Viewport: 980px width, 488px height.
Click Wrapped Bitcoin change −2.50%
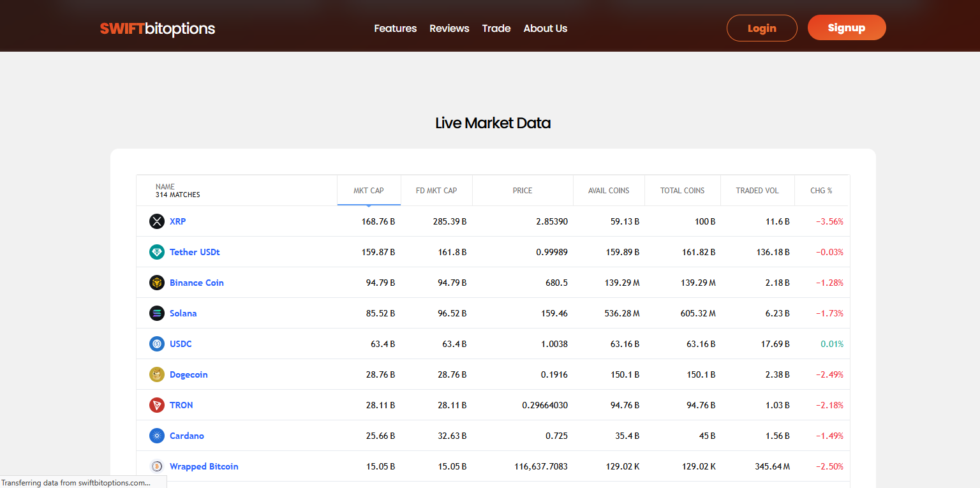tap(829, 466)
